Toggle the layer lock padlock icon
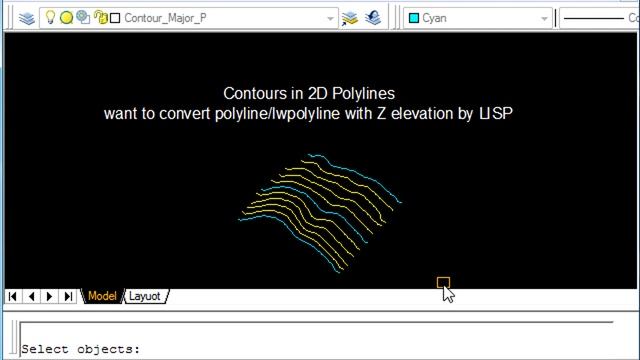The width and height of the screenshot is (640, 360). tap(100, 18)
